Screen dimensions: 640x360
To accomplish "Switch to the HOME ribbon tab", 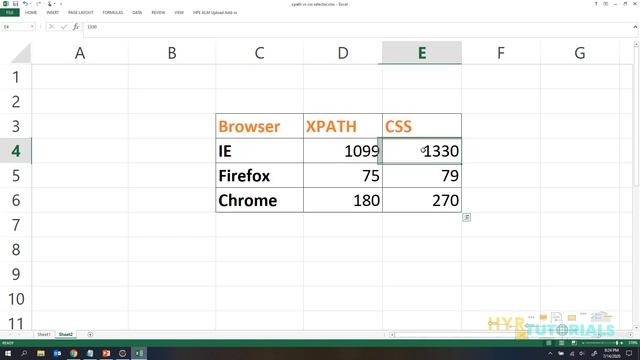I will click(31, 13).
